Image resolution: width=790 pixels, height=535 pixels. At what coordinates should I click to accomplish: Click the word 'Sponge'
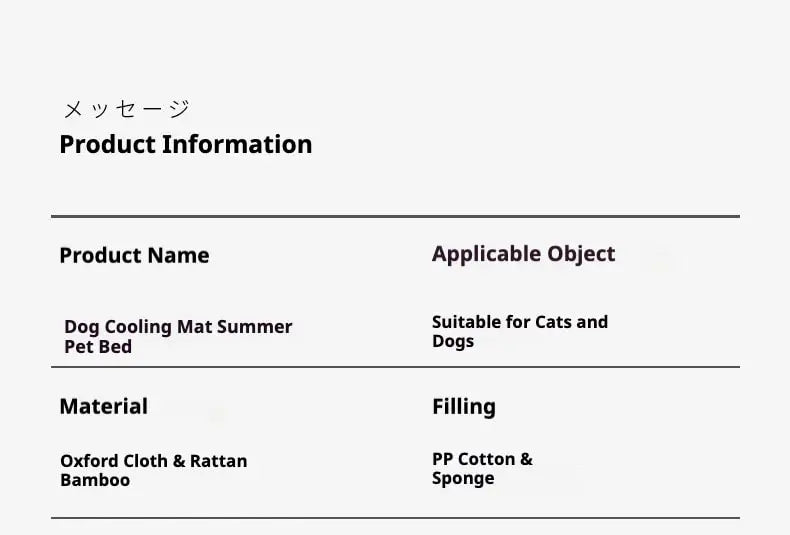463,478
